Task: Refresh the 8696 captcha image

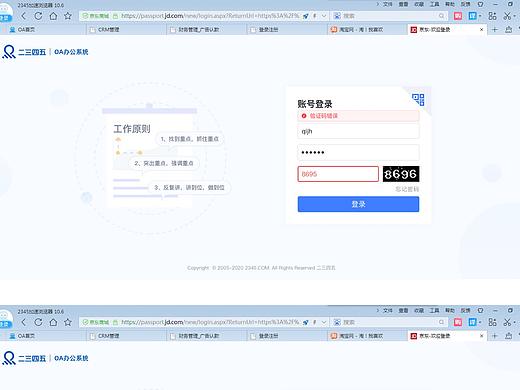Action: 401,174
